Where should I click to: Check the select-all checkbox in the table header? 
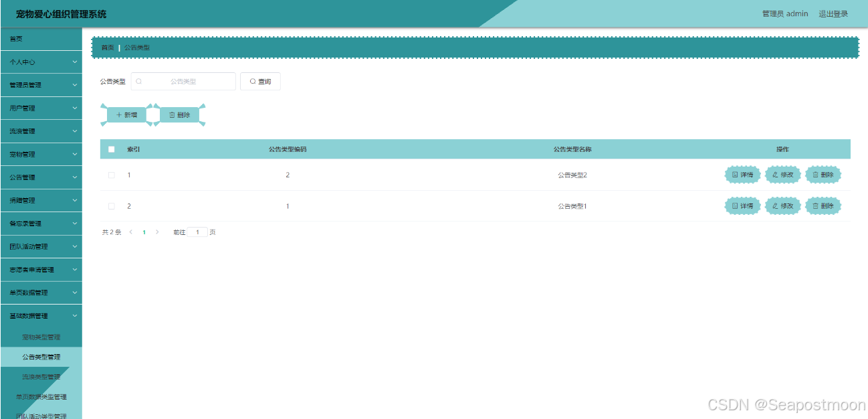[111, 149]
